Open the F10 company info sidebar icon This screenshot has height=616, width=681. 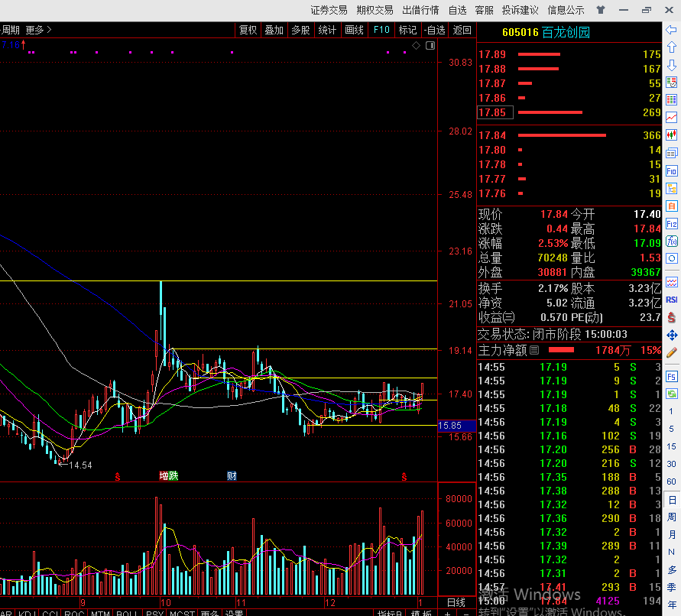[x=672, y=170]
